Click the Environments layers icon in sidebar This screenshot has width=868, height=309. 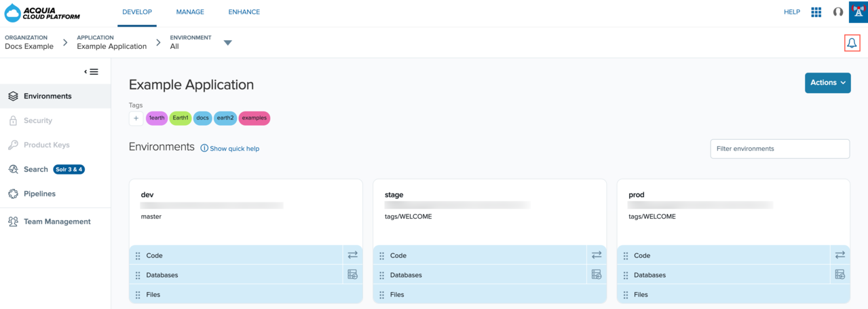click(x=13, y=96)
